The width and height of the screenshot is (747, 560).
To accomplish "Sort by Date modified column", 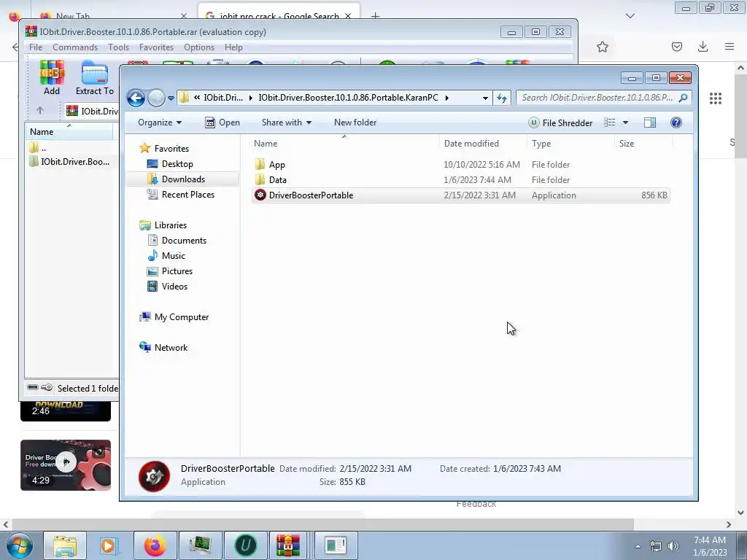I will (x=483, y=144).
